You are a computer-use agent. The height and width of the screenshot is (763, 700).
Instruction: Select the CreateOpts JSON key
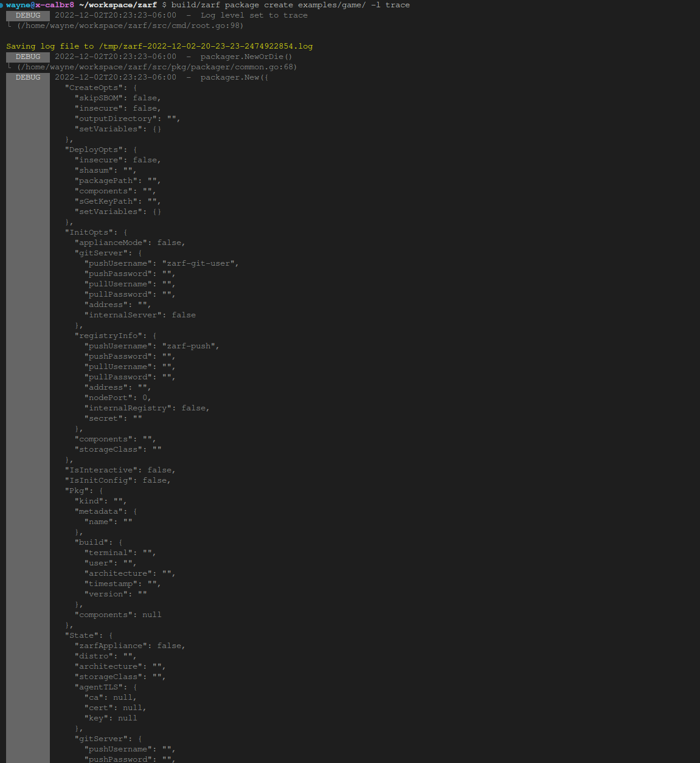94,87
